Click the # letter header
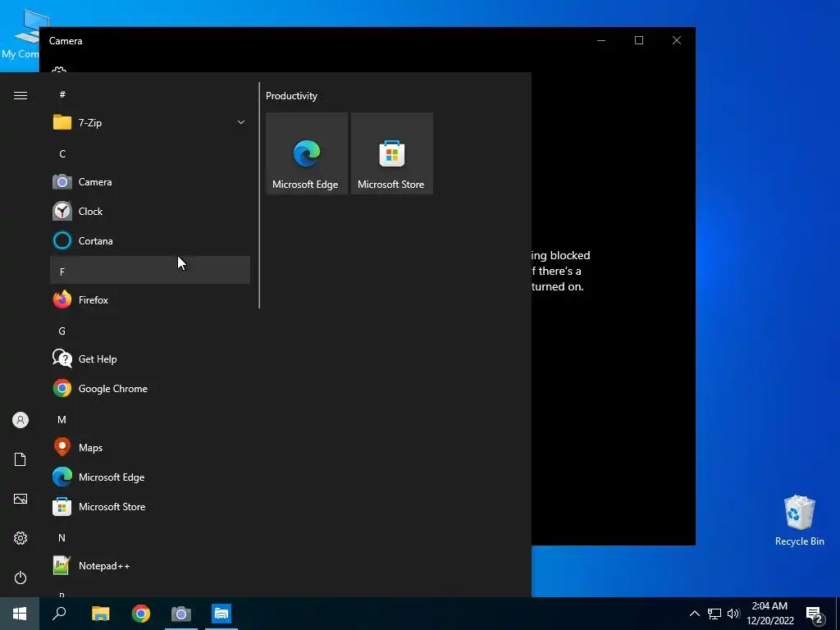The image size is (840, 630). click(x=150, y=94)
